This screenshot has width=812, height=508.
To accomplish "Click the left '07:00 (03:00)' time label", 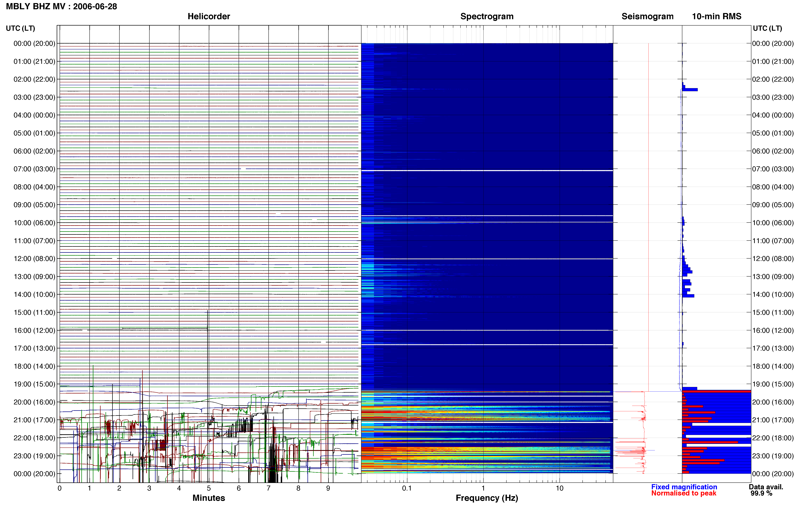I will coord(34,169).
